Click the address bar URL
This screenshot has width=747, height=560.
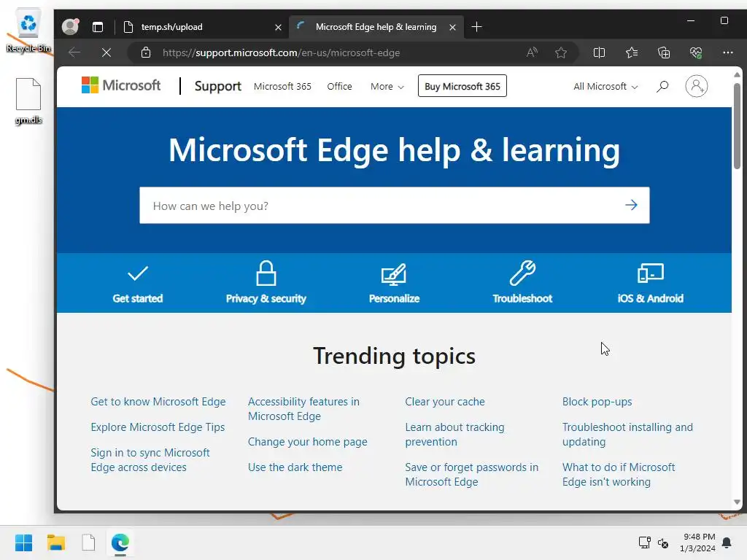tap(281, 52)
